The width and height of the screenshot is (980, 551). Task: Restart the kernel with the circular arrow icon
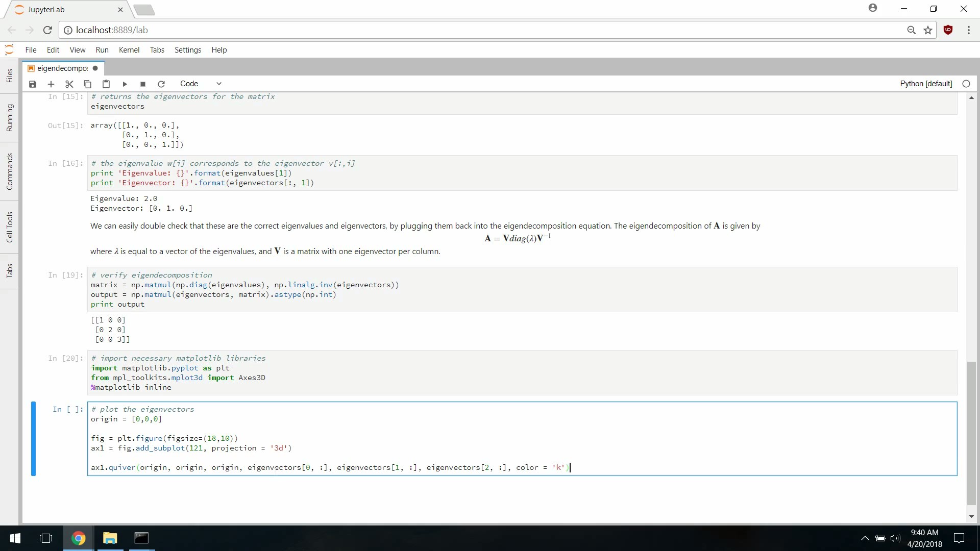161,84
